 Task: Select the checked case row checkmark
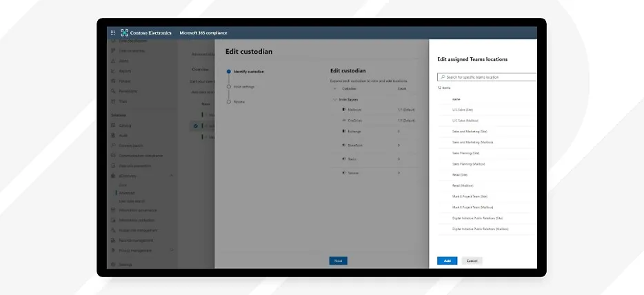pos(196,126)
